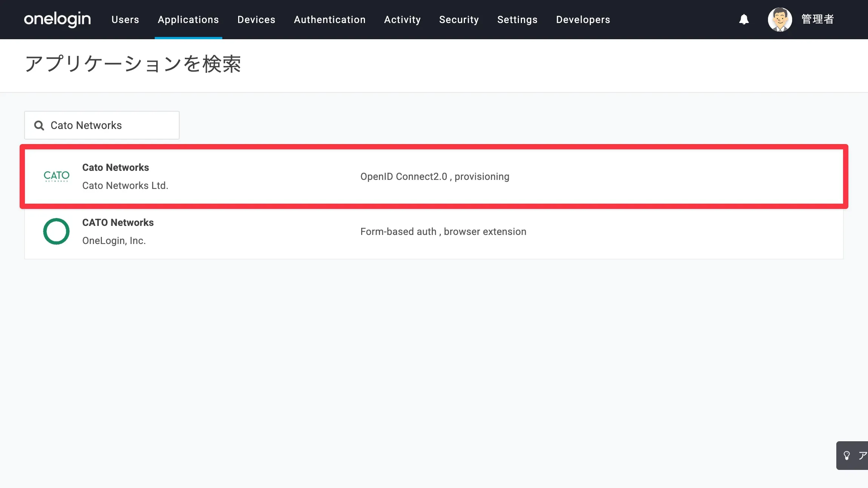Open the Activity menu
This screenshot has height=488, width=868.
pyautogui.click(x=402, y=20)
